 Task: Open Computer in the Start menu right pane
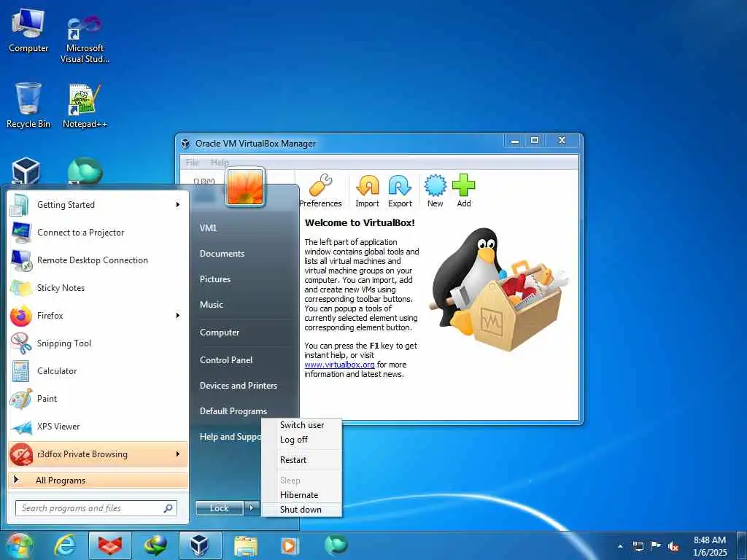coord(219,332)
